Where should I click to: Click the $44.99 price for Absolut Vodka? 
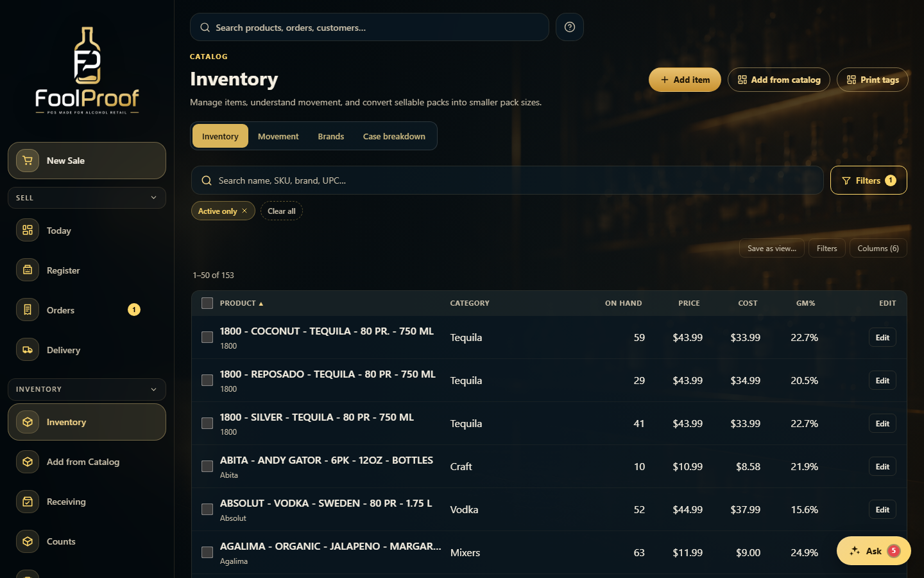[687, 509]
